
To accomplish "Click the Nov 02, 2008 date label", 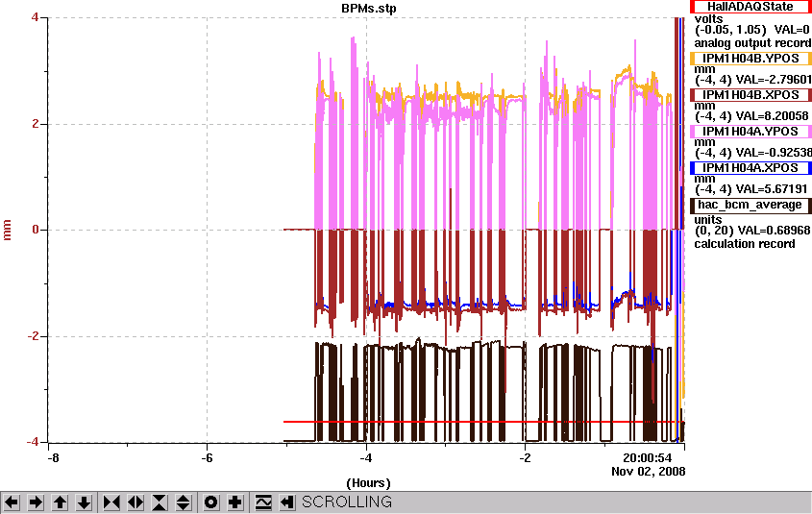I will (648, 472).
